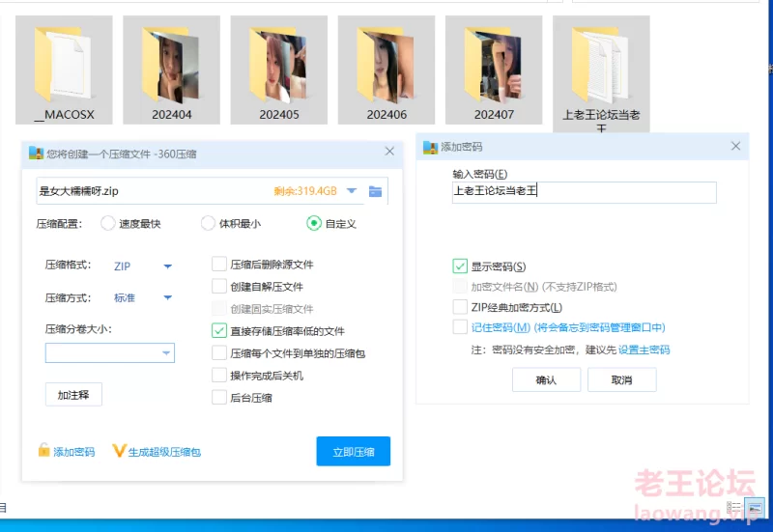Close the 360压缩 create archive dialog
This screenshot has height=532, width=773.
[389, 152]
